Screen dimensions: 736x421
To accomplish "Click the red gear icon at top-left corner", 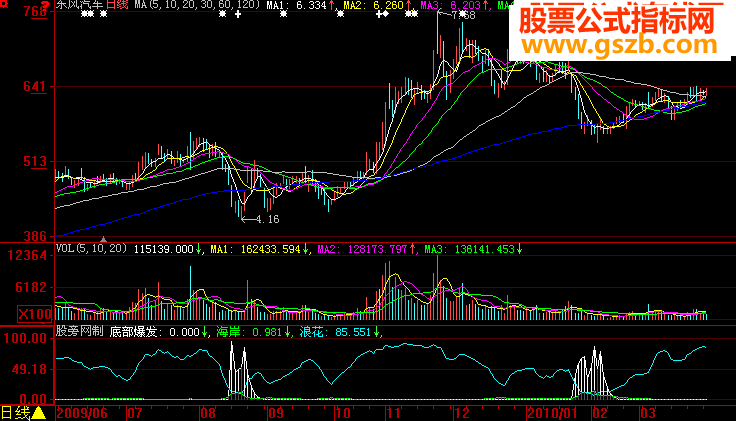I will pos(4,4).
